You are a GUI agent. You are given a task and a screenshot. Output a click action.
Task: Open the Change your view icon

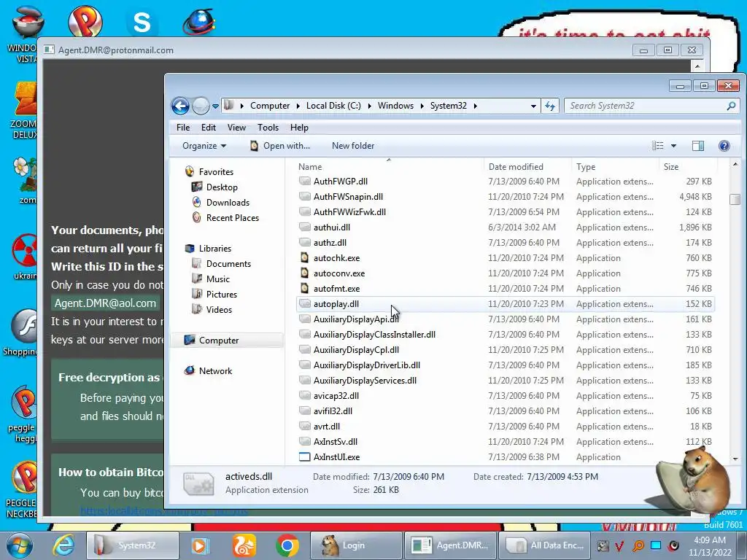657,146
